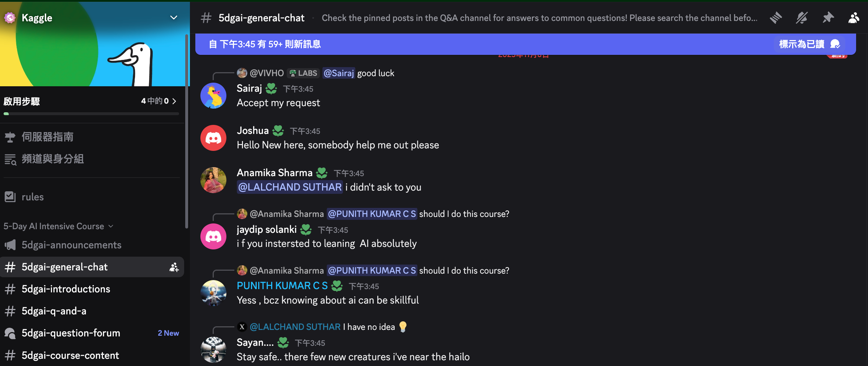This screenshot has width=868, height=366.
Task: Expand the 啟用步驟 onboarding steps chevron
Action: (174, 101)
